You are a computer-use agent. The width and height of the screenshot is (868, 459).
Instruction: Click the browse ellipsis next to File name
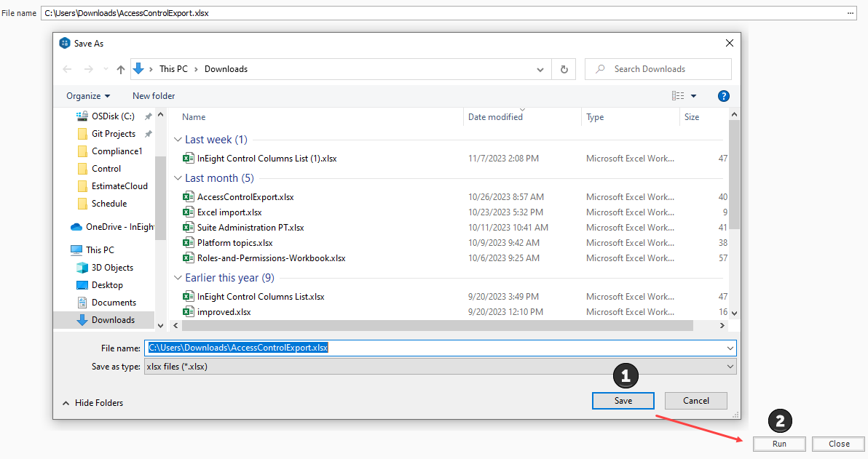point(851,13)
